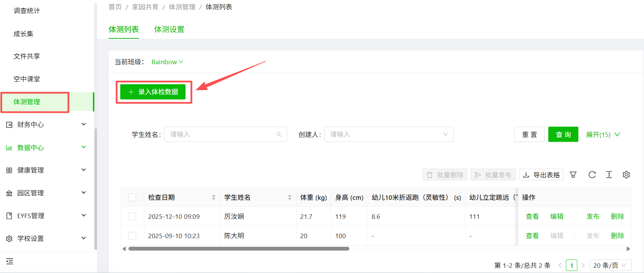Open the table density icon
The image size is (644, 273).
(x=609, y=175)
